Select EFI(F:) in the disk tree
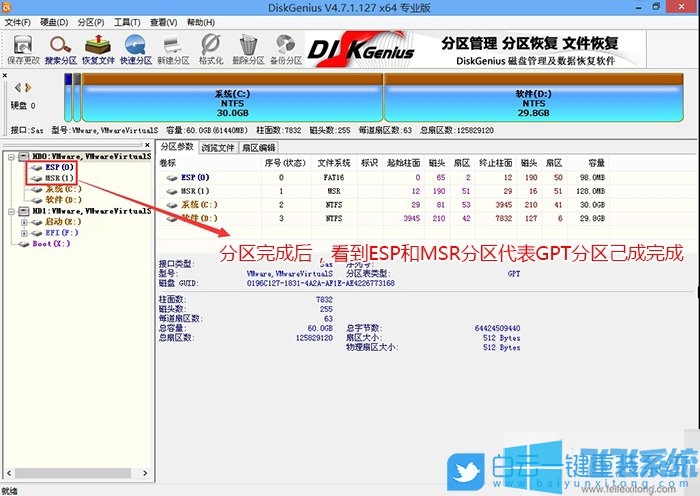Screen dimensions: 700x496 click(62, 233)
